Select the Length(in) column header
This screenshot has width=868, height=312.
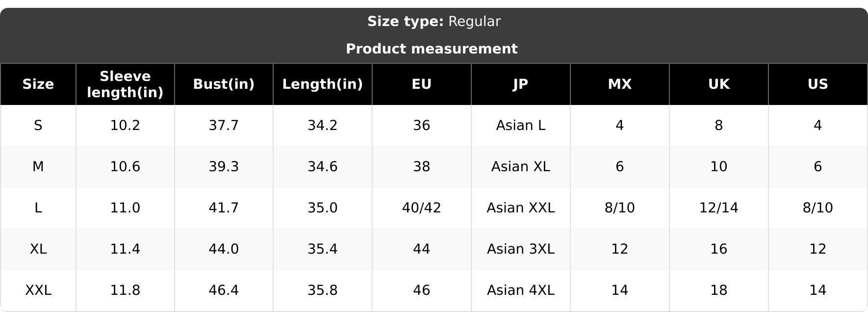[323, 84]
